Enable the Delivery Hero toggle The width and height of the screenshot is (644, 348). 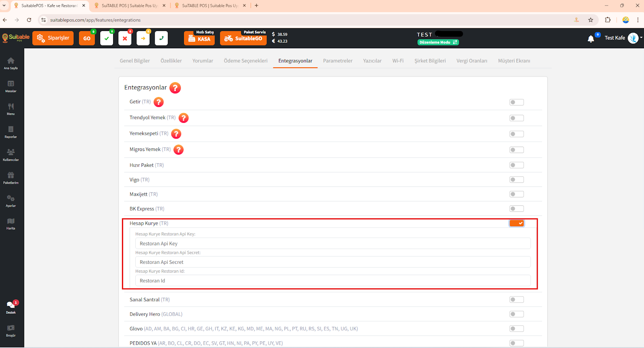click(x=516, y=314)
